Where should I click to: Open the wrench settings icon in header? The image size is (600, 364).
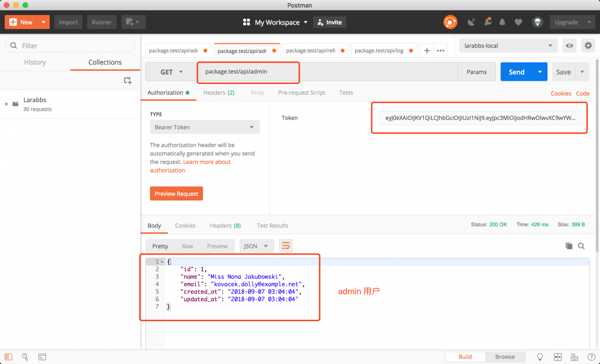tap(487, 22)
